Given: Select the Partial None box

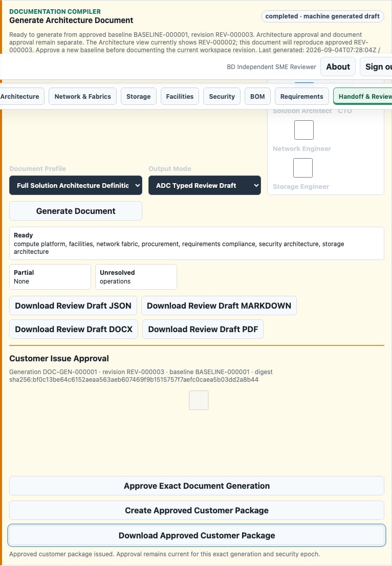Looking at the screenshot, I should click(50, 277).
